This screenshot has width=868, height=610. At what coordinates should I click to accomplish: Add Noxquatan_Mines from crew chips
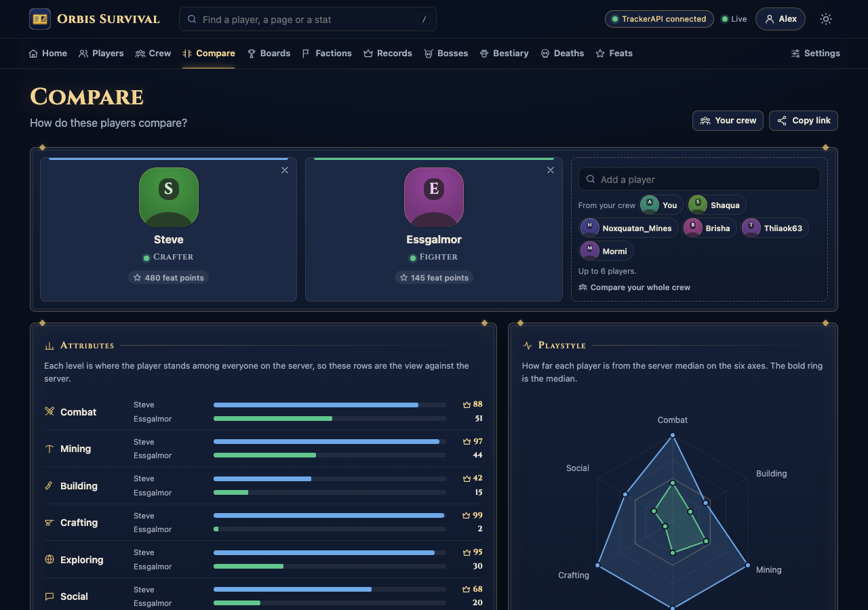click(629, 228)
